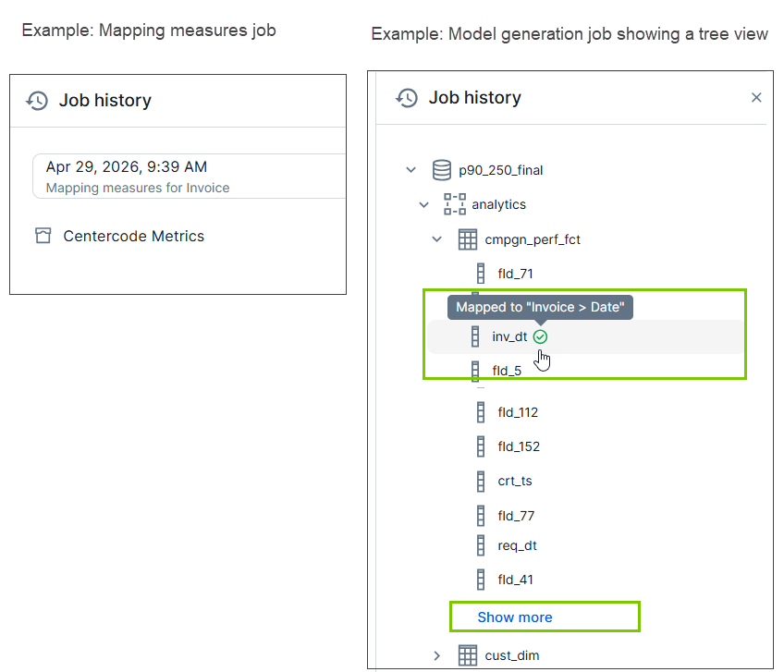This screenshot has width=784, height=672.
Task: Collapse the p90_250_final database node
Action: click(x=411, y=170)
